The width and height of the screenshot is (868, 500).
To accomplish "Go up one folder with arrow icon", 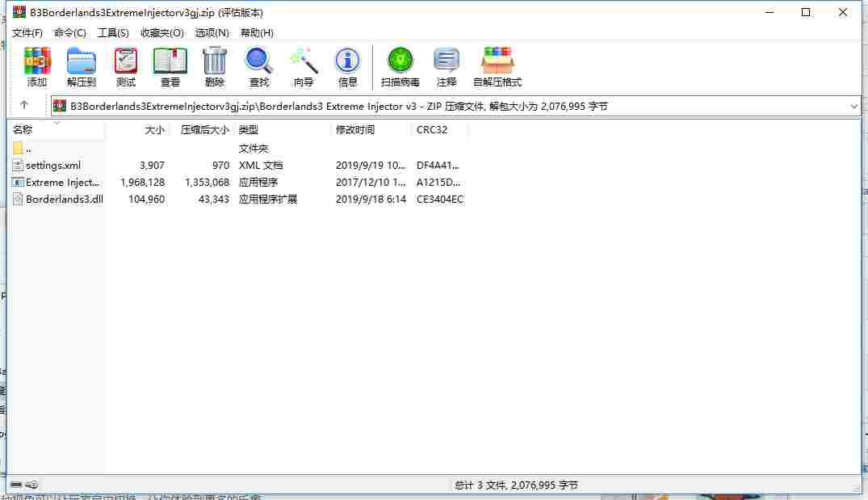I will click(x=23, y=105).
